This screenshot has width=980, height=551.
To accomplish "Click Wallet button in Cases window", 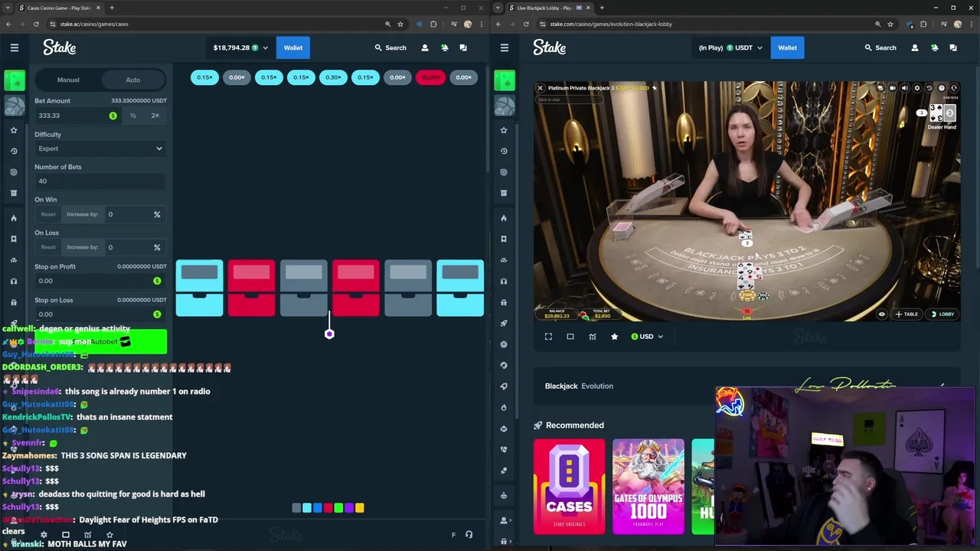I will [293, 47].
